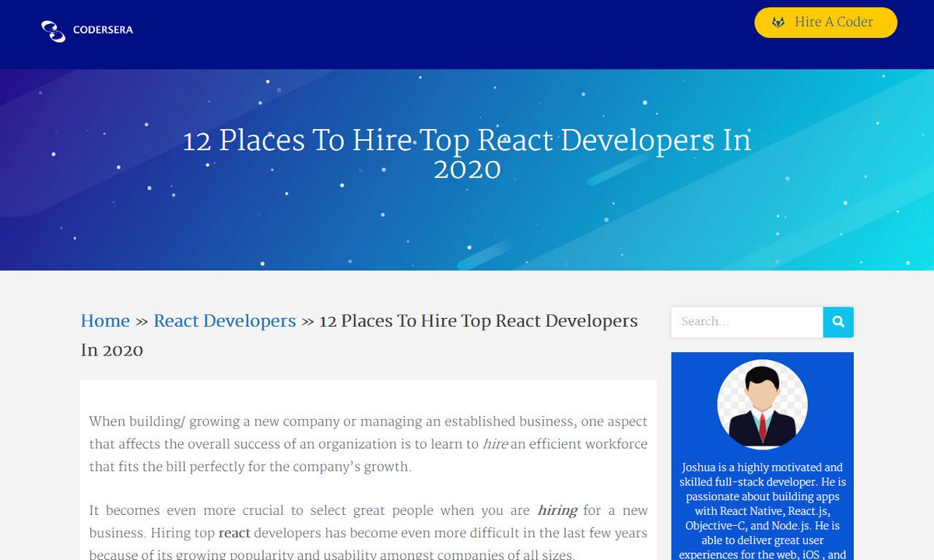Click the page title heading text

467,154
